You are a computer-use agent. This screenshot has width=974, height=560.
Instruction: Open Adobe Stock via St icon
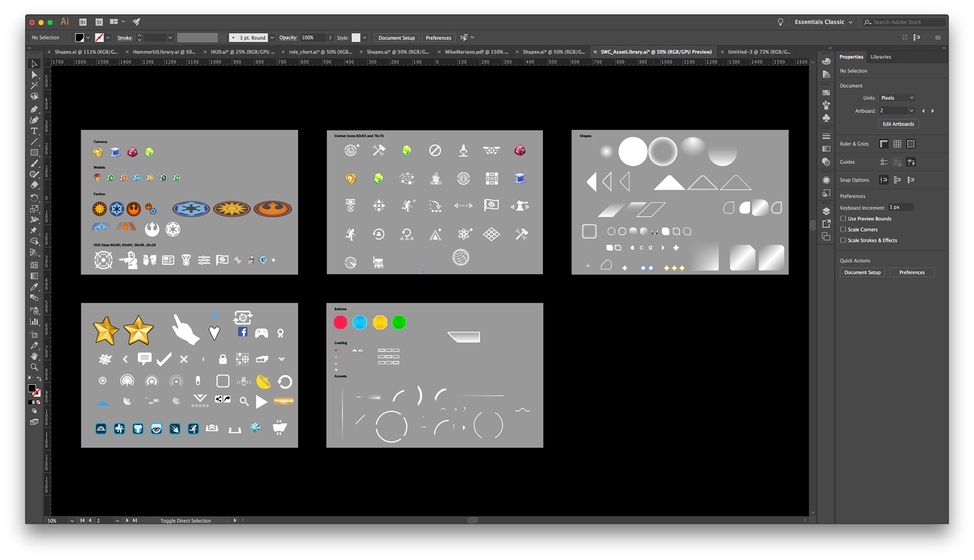[x=99, y=22]
